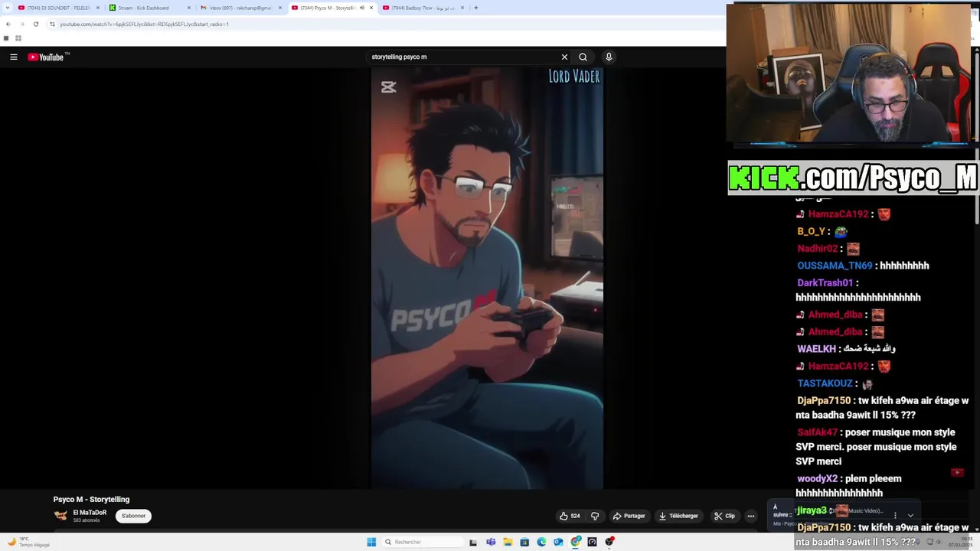Click username OUSSAMA_TN69 in chat
This screenshot has height=551, width=980.
tap(835, 266)
